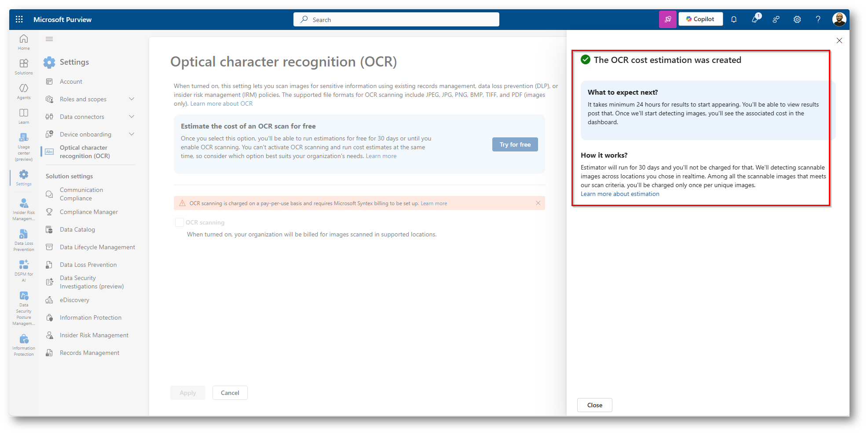Viewport: 868px width, 435px height.
Task: Open Solutions in the left rail
Action: point(24,67)
